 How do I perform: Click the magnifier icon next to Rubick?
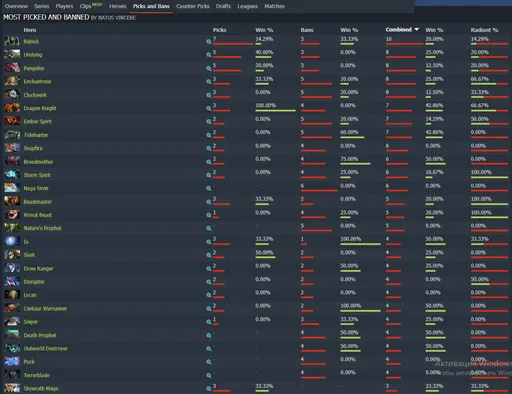pos(209,42)
